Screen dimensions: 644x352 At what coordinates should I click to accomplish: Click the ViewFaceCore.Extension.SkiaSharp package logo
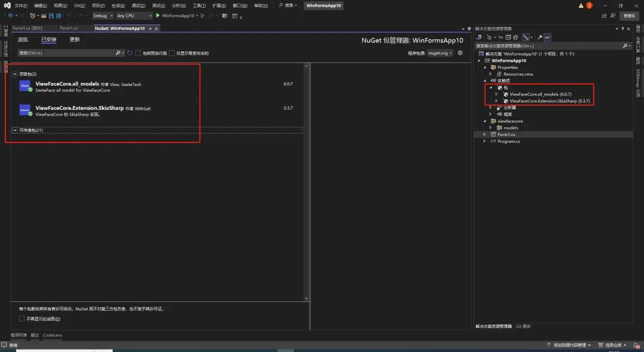tap(24, 110)
